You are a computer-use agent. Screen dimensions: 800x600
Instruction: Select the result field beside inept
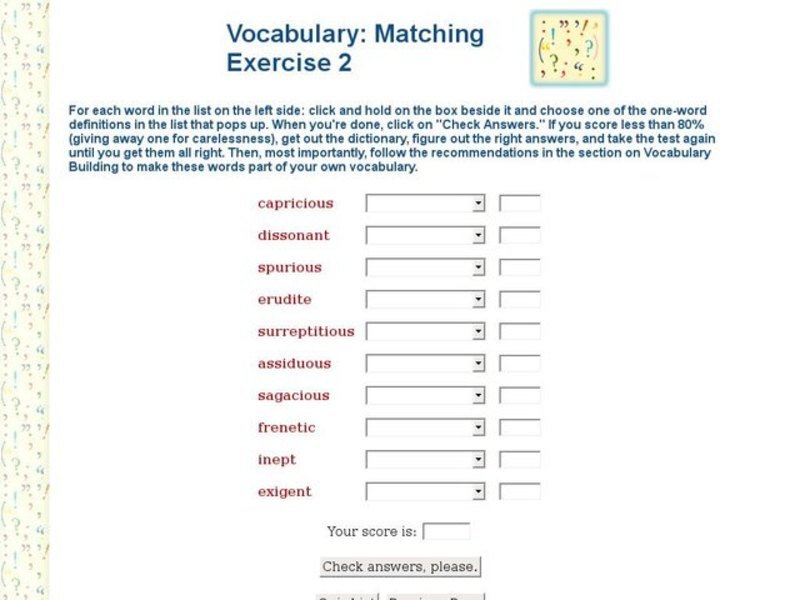coord(520,460)
